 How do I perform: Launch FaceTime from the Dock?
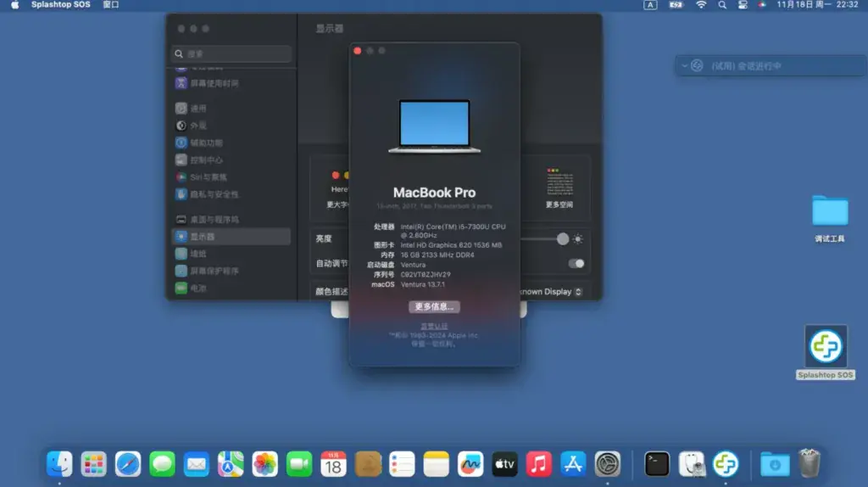tap(299, 464)
